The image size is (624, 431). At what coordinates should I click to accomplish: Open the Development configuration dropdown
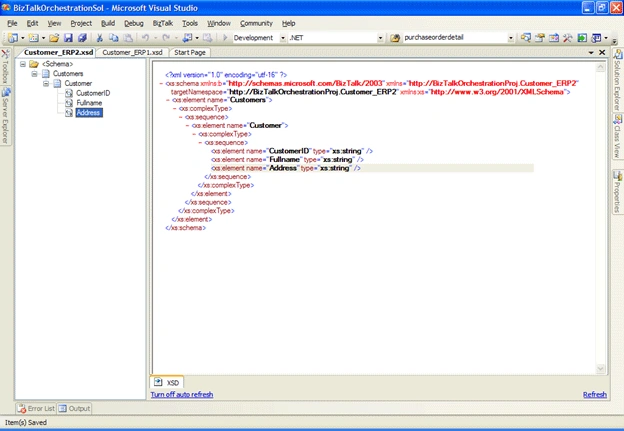pos(283,38)
